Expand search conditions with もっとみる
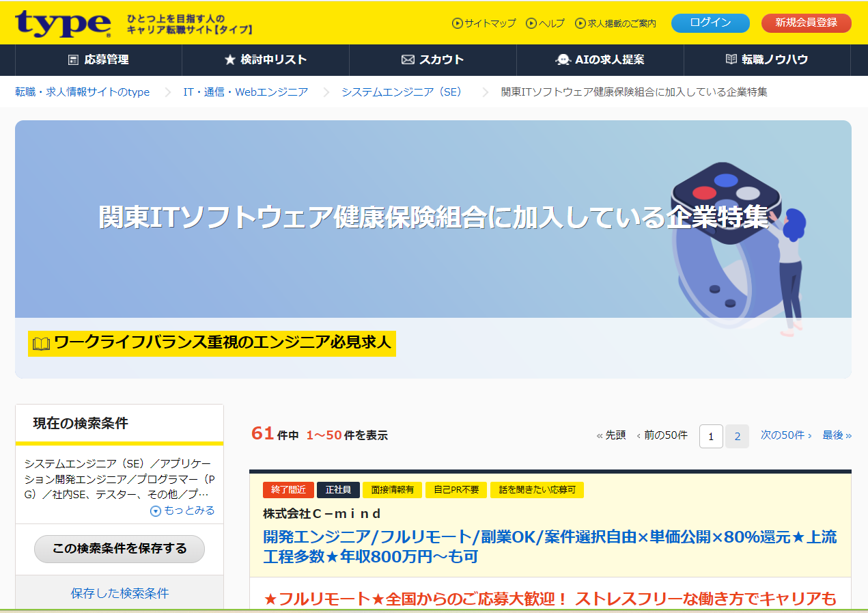Image resolution: width=868 pixels, height=613 pixels. click(x=182, y=510)
